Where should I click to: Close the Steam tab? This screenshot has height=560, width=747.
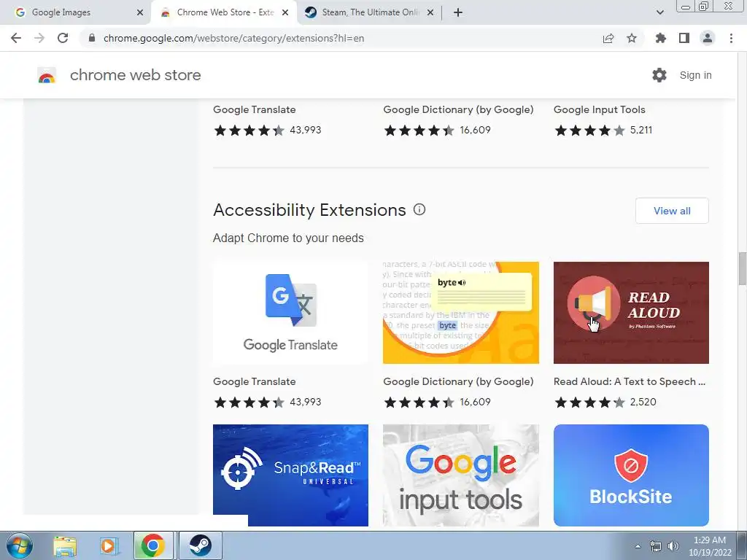pos(430,12)
